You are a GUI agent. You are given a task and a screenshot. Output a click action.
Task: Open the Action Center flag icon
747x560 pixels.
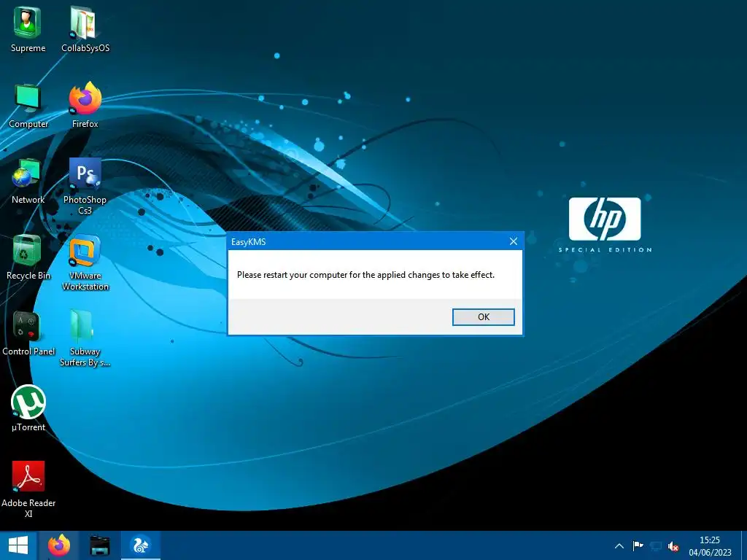click(638, 545)
